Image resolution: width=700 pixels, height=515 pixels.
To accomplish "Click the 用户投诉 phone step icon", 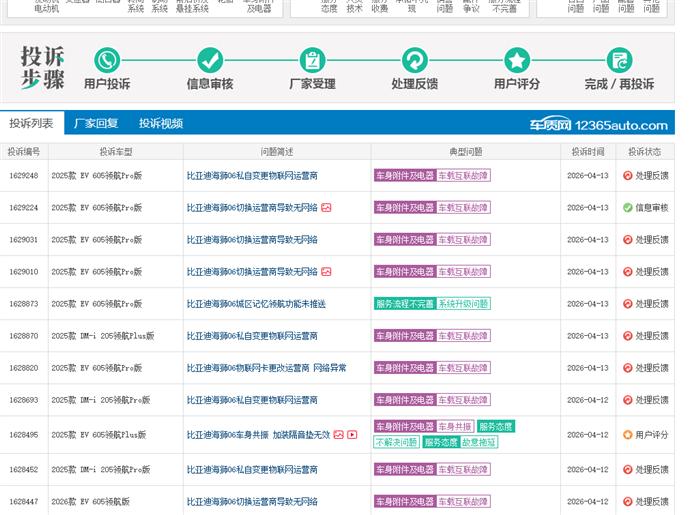I will coord(107,60).
